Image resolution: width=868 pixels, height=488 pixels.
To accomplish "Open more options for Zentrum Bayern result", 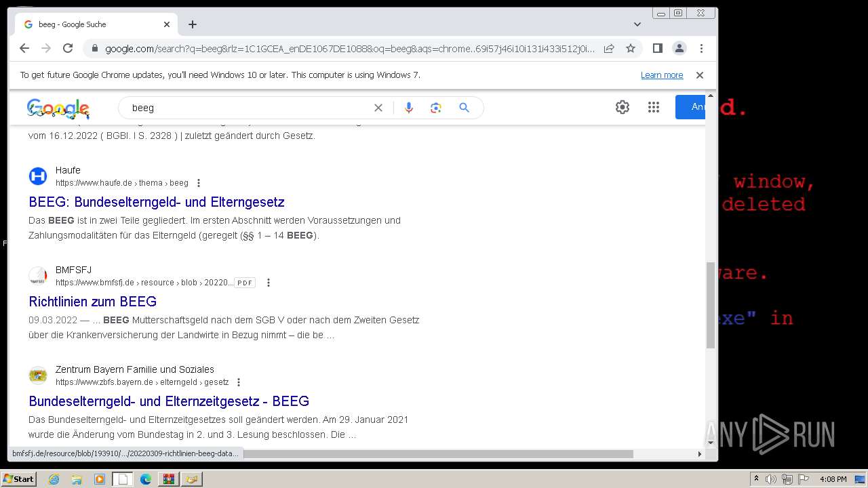I will (x=239, y=382).
